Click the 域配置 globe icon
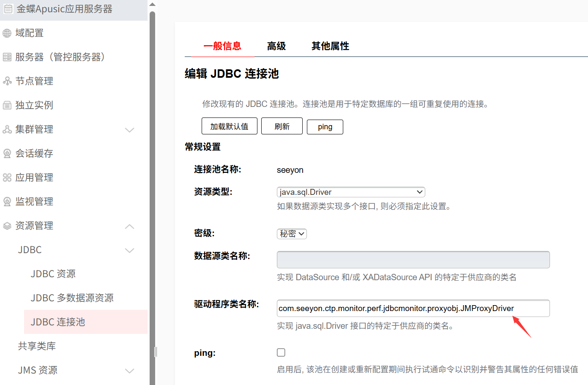This screenshot has height=385, width=588. pyautogui.click(x=7, y=33)
